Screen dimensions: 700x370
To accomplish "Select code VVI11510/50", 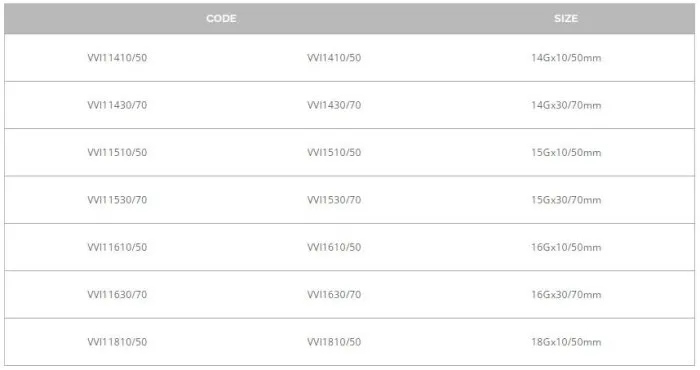I will coord(117,152).
